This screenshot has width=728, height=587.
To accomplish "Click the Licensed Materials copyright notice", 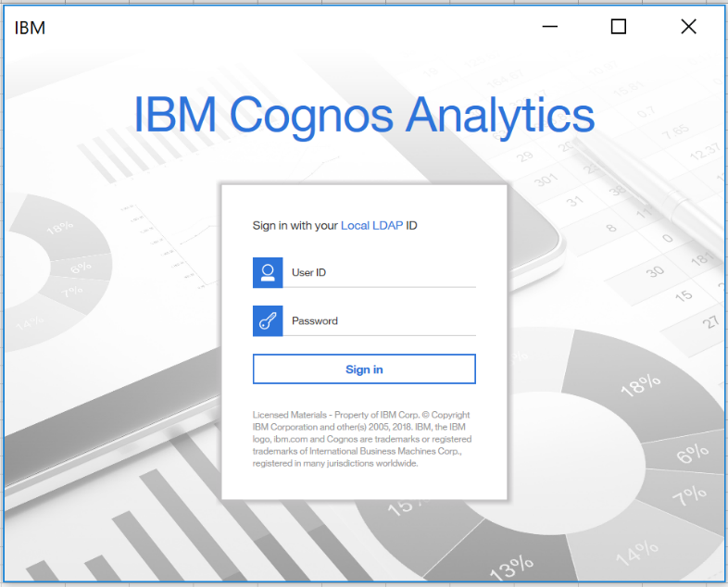I will (x=362, y=440).
